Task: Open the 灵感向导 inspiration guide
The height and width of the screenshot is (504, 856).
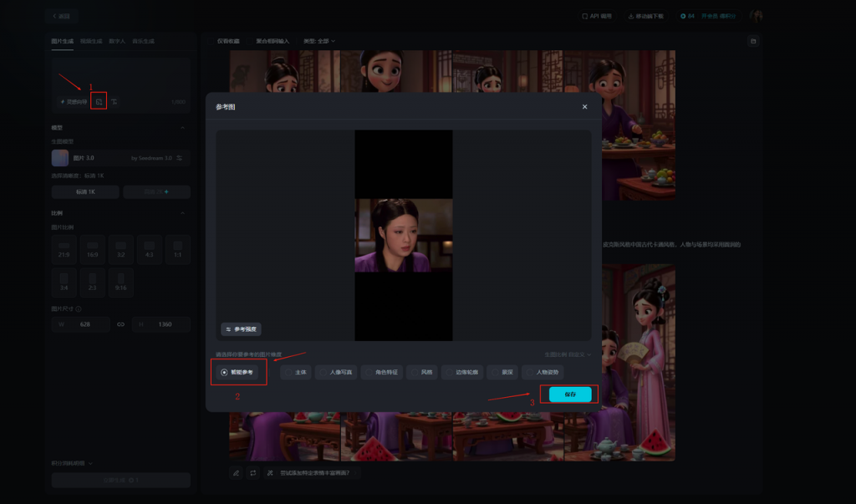Action: click(x=74, y=102)
